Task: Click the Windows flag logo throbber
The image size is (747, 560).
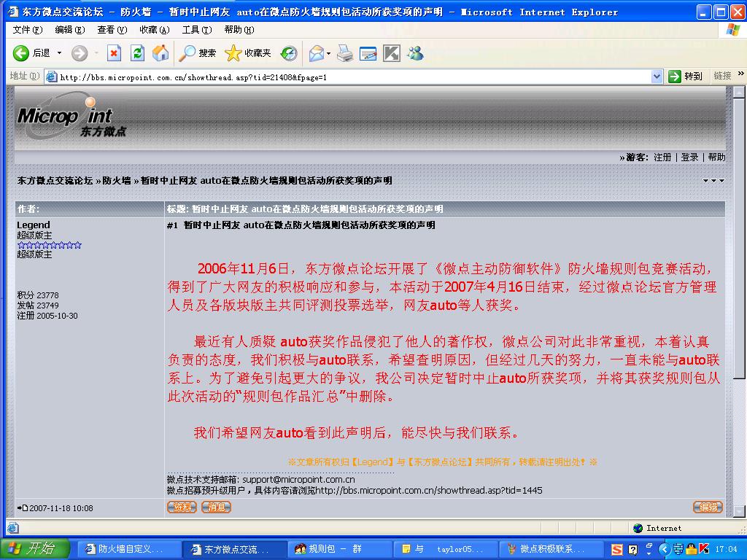Action: [734, 29]
